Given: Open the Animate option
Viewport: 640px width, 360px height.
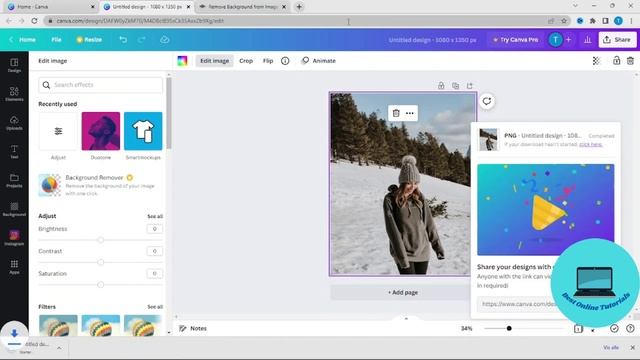Looking at the screenshot, I should [x=319, y=61].
